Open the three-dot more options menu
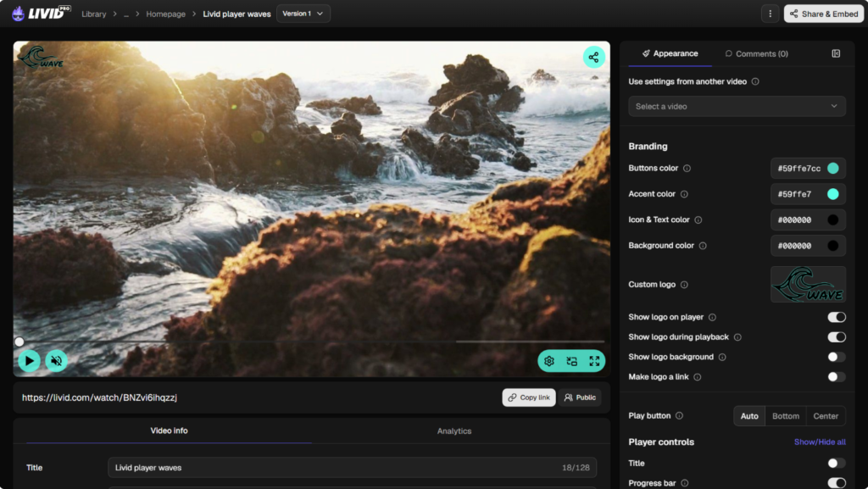 770,14
